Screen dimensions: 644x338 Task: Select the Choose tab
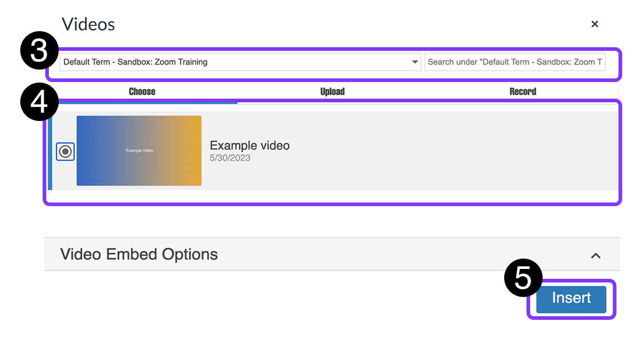tap(141, 91)
